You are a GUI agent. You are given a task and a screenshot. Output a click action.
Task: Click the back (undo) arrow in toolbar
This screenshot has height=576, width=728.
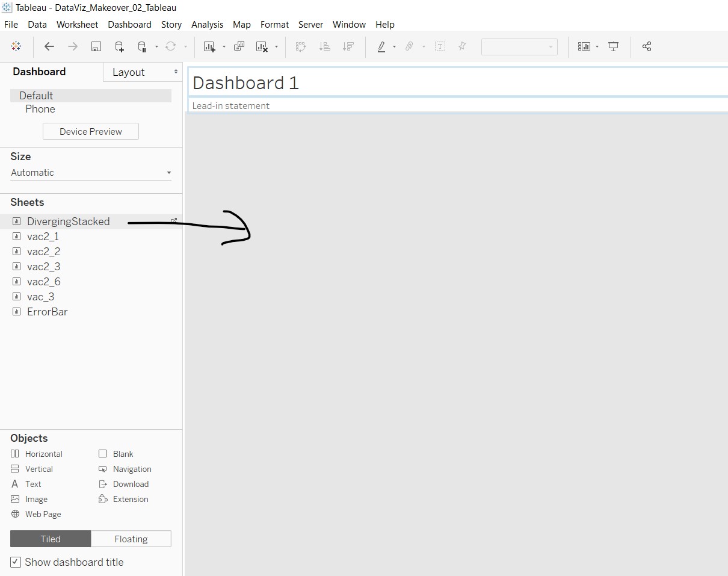49,47
